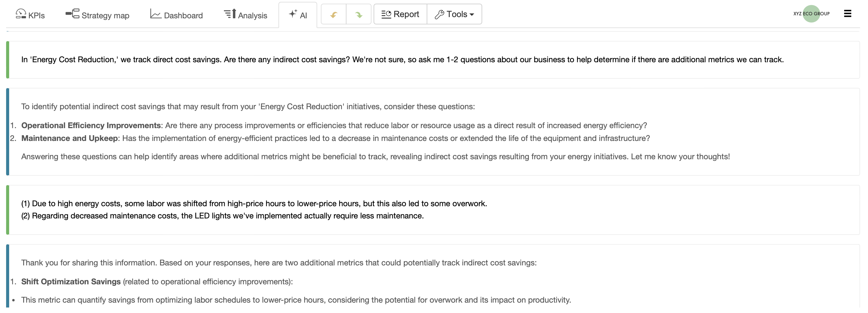This screenshot has width=868, height=313.
Task: Click the KPIs gauge icon
Action: [20, 14]
